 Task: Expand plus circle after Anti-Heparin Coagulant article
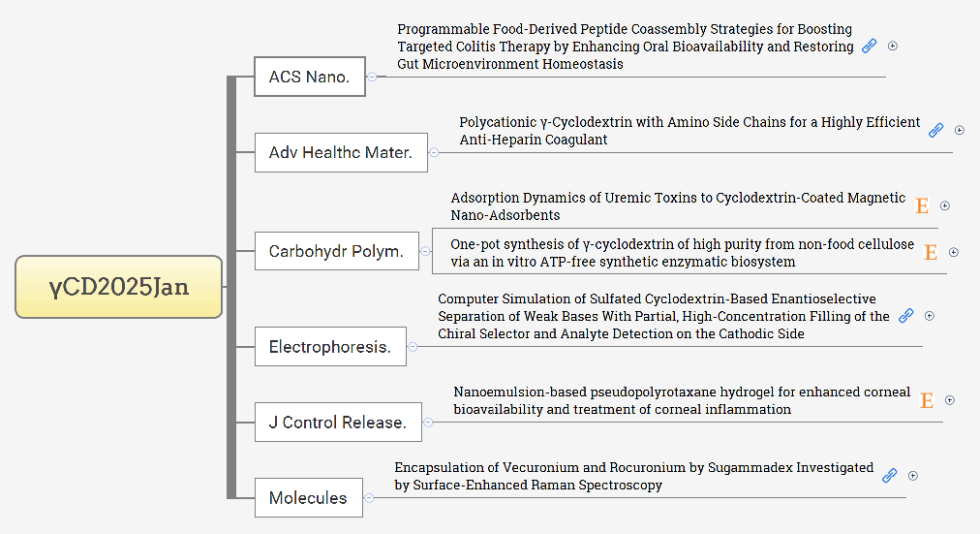coord(960,130)
